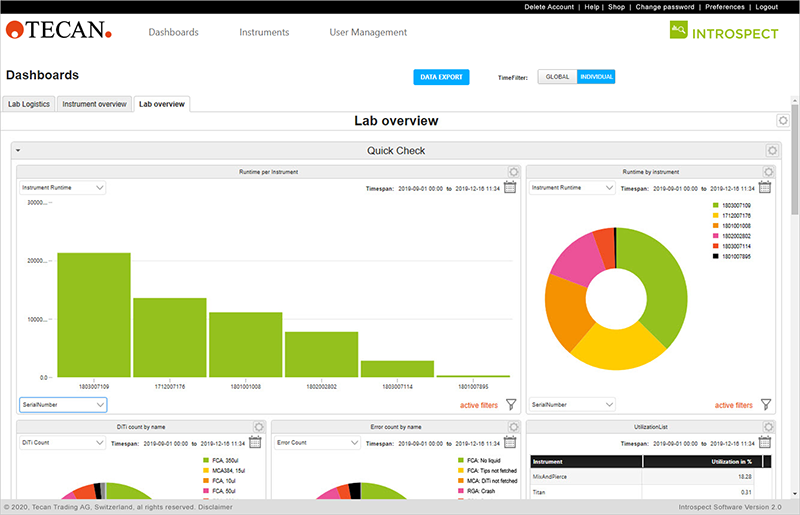Switch time filter to GLOBAL

tap(557, 77)
